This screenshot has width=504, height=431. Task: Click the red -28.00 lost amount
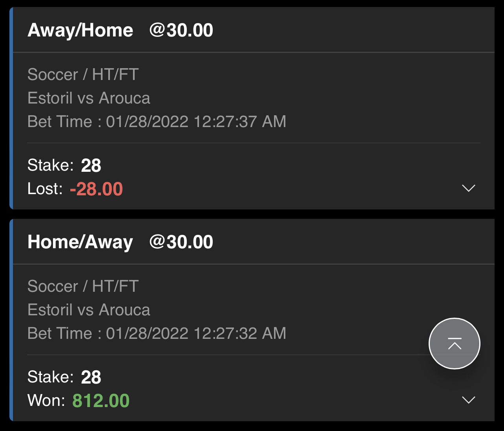click(96, 189)
